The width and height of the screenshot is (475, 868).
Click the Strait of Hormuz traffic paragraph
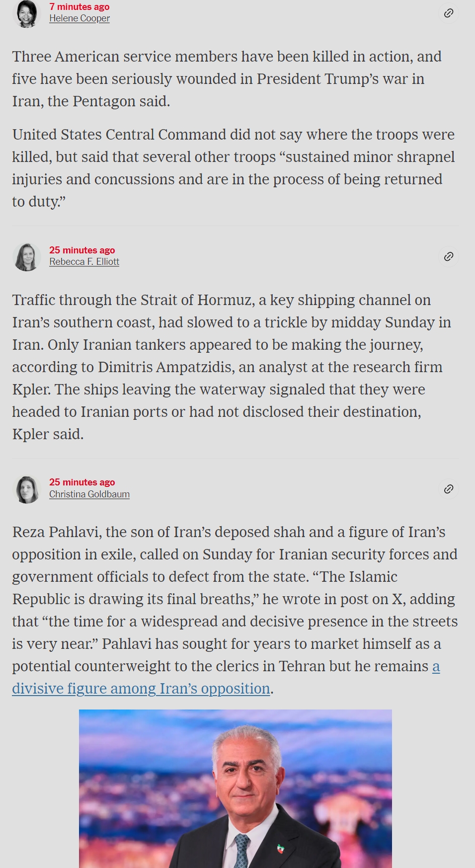click(x=232, y=367)
